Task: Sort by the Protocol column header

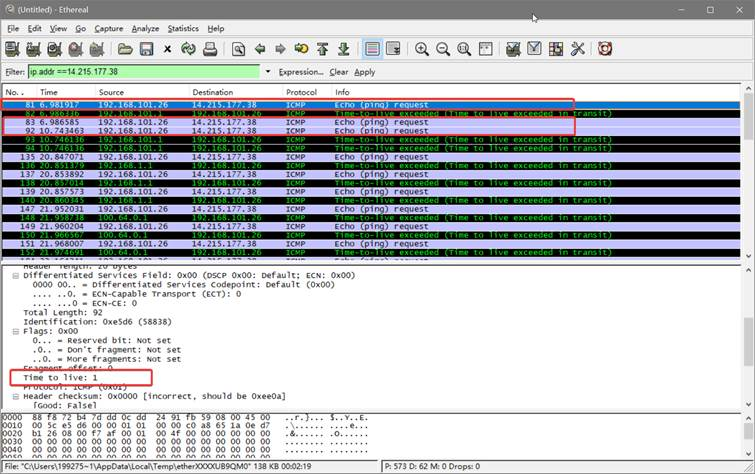Action: [307, 92]
